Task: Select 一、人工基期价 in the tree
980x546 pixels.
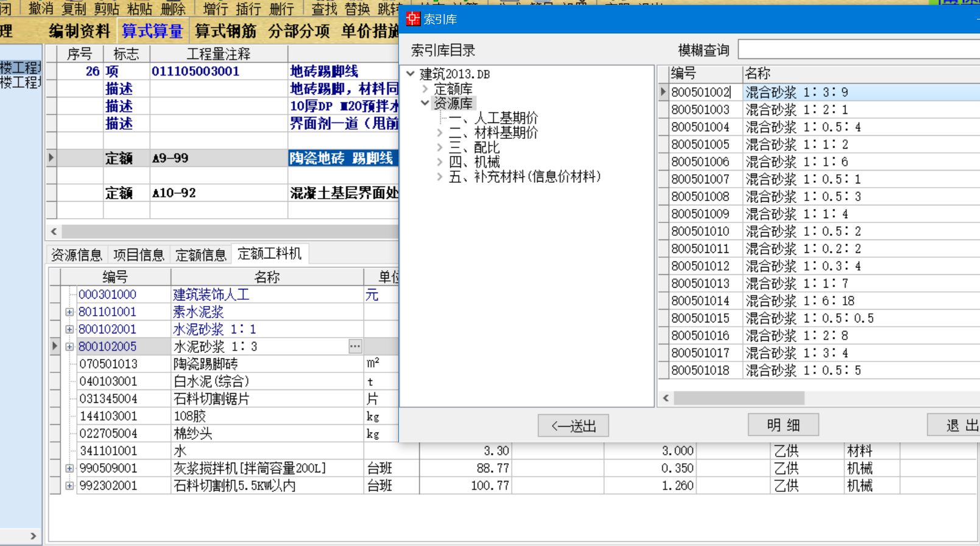Action: point(493,118)
